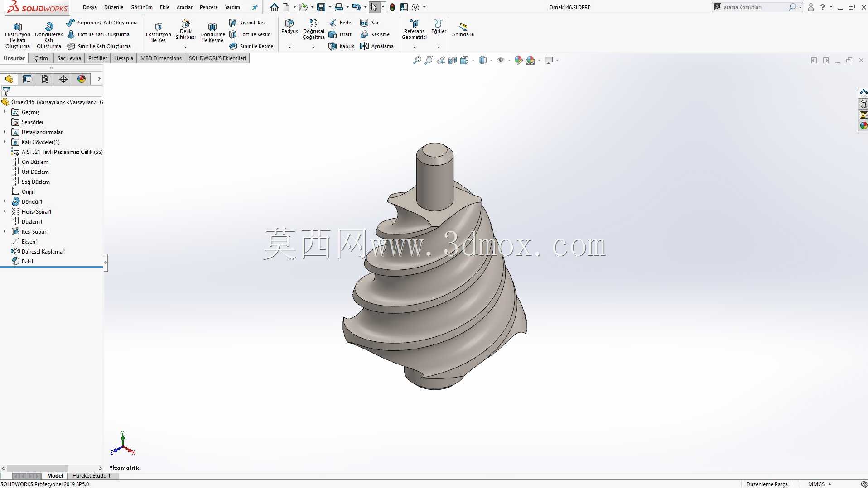Click Doğrusal Çoğaltma pattern tool

(x=313, y=29)
